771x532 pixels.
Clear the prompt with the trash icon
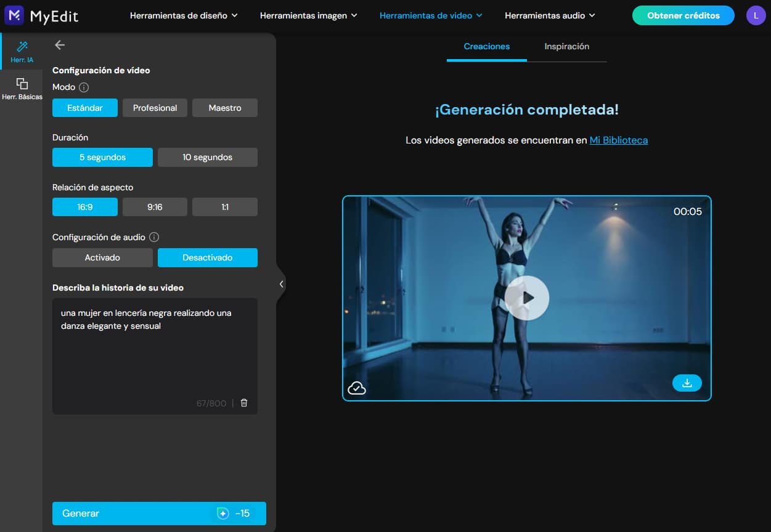(x=243, y=402)
